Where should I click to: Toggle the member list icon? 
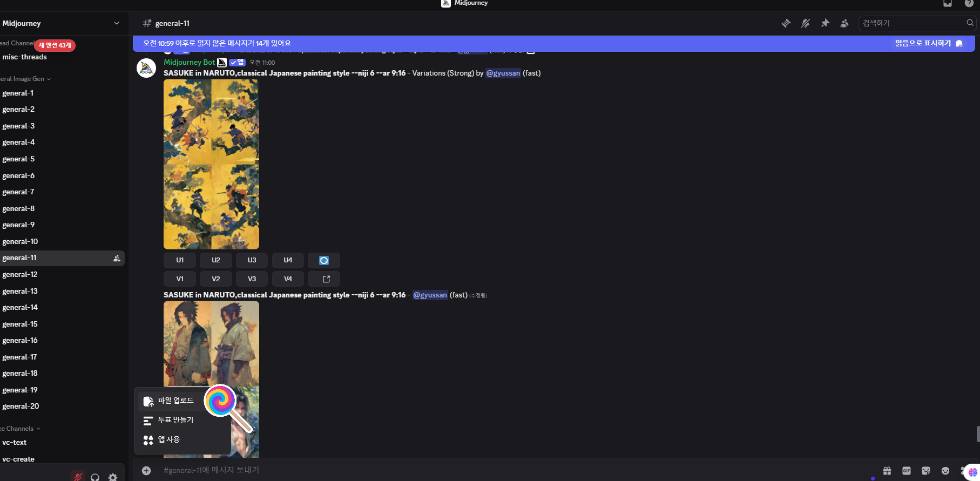pos(844,23)
